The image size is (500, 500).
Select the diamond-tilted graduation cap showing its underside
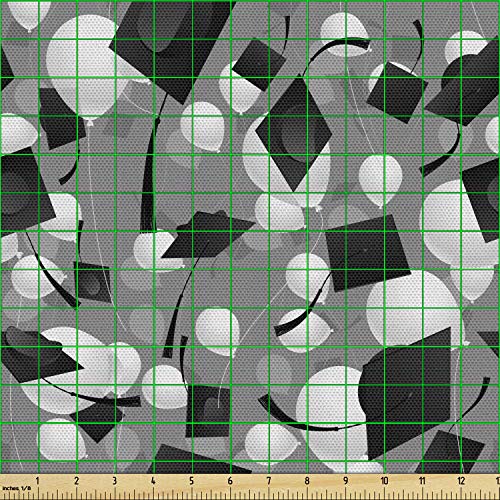coord(293,133)
